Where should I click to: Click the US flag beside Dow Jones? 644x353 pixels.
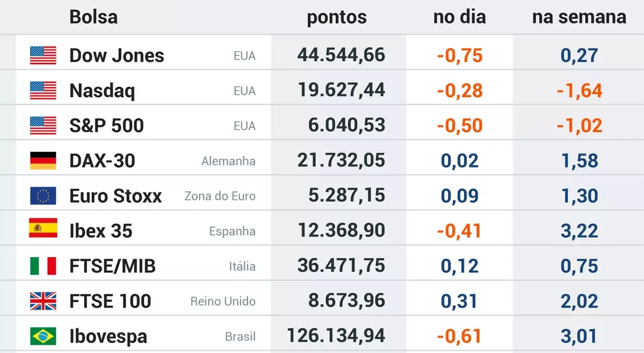click(x=43, y=55)
